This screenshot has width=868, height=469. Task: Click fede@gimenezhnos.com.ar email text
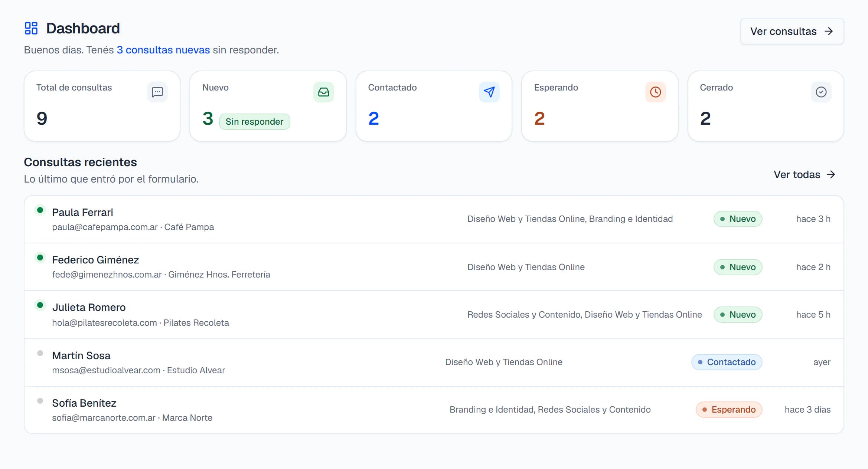coord(107,275)
